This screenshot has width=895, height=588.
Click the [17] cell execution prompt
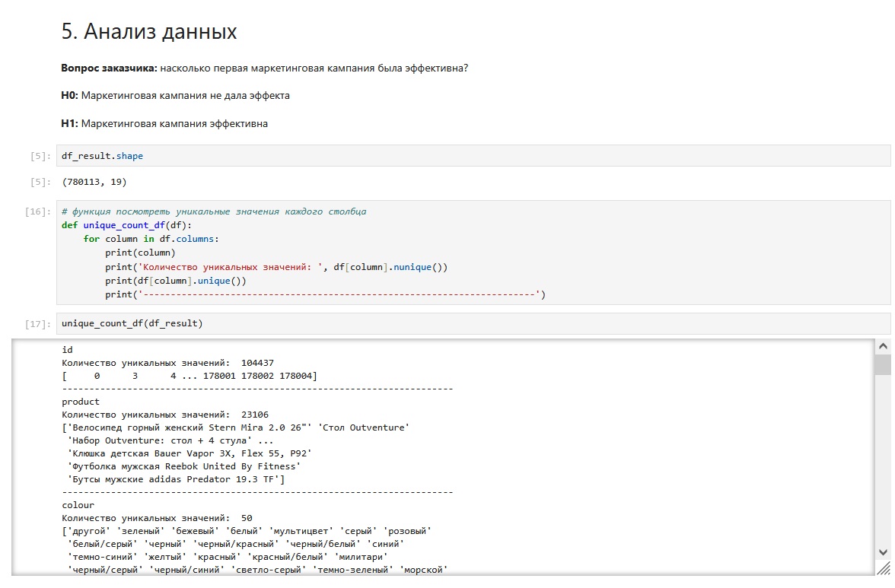(38, 323)
